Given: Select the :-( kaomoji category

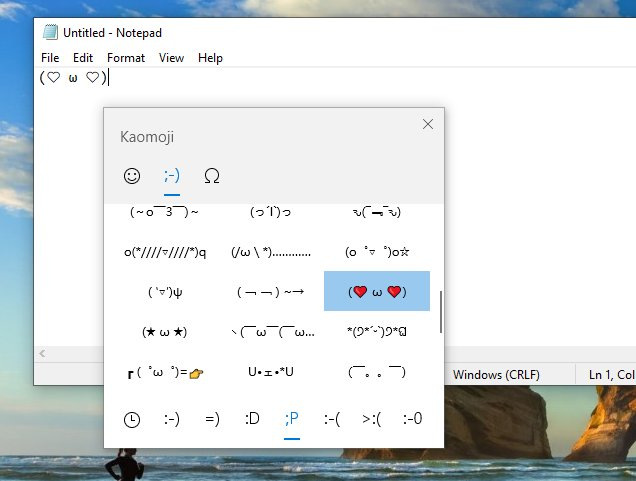Looking at the screenshot, I should click(332, 419).
